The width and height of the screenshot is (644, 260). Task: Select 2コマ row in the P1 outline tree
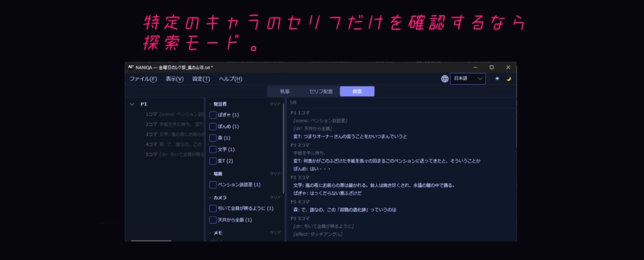174,124
